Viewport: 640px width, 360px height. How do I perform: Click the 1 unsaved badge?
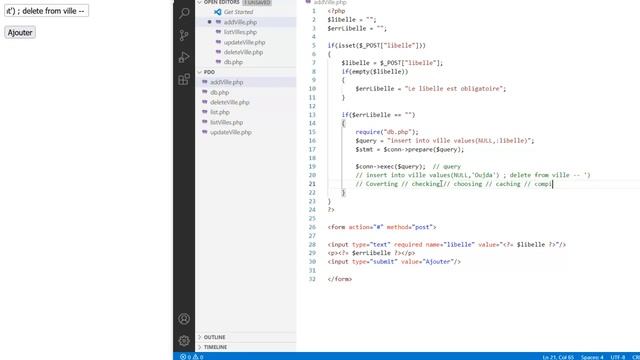pyautogui.click(x=257, y=2)
